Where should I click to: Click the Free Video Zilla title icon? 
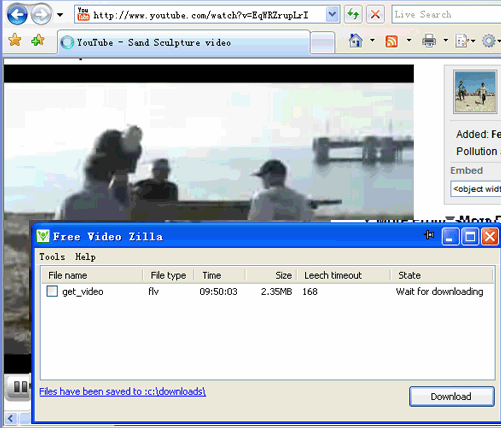tap(43, 236)
